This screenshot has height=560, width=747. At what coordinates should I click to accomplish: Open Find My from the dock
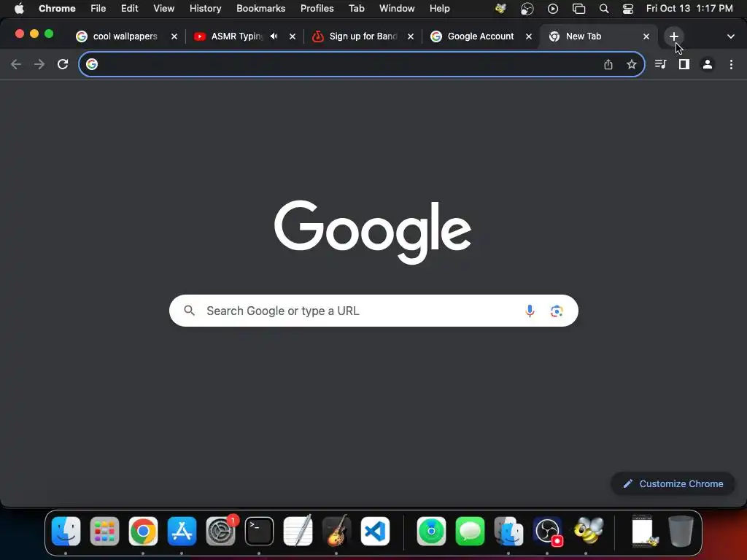coord(431,531)
